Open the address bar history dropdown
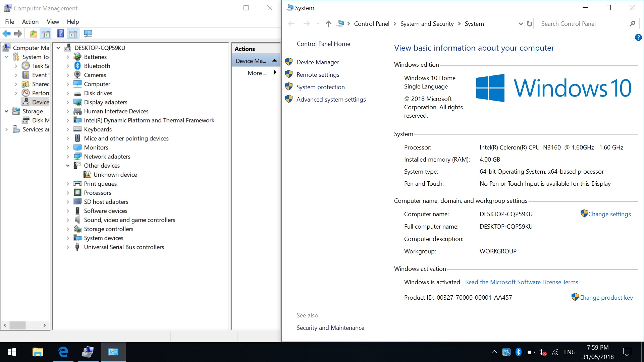The width and height of the screenshot is (644, 362). coord(521,24)
